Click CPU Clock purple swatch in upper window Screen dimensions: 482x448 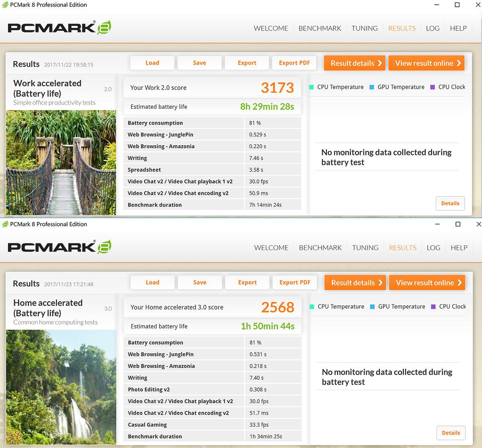[x=433, y=87]
